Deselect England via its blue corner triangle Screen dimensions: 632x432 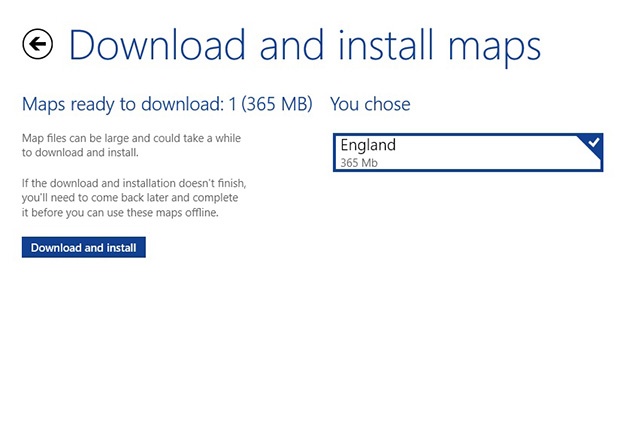[x=591, y=145]
